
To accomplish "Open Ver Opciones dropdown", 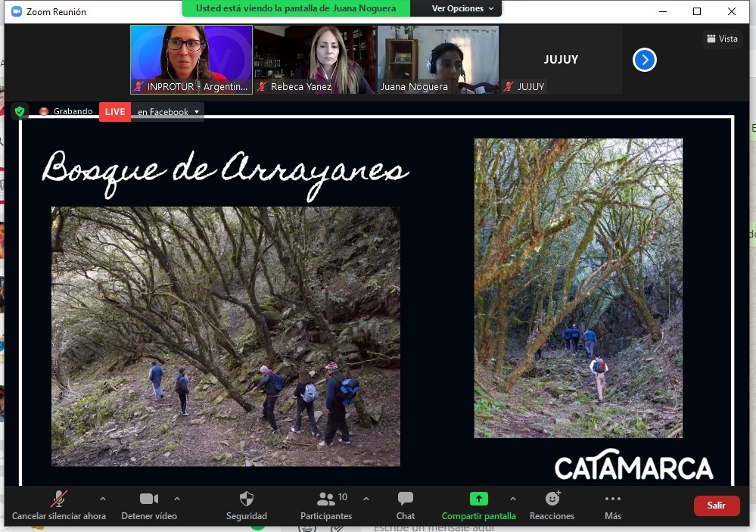I will 462,8.
